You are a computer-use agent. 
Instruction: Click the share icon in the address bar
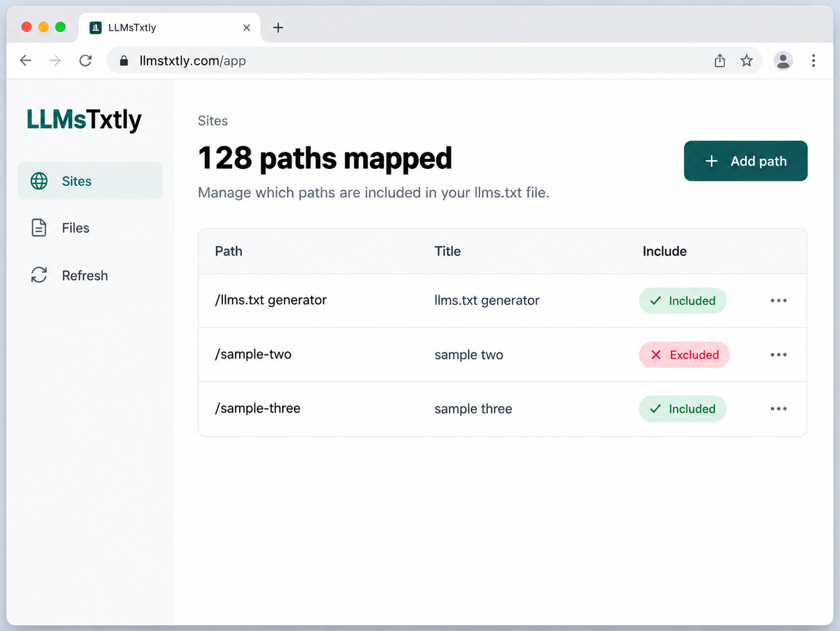720,60
